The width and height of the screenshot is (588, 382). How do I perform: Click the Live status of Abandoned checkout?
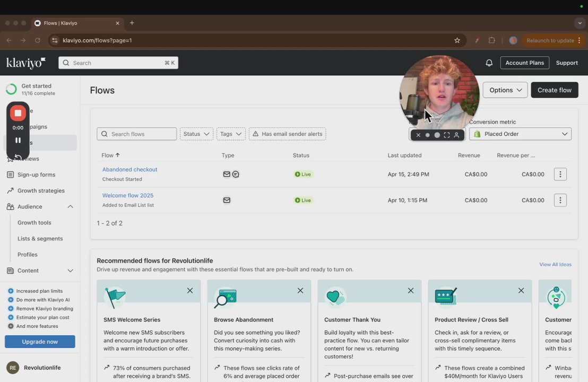point(303,175)
